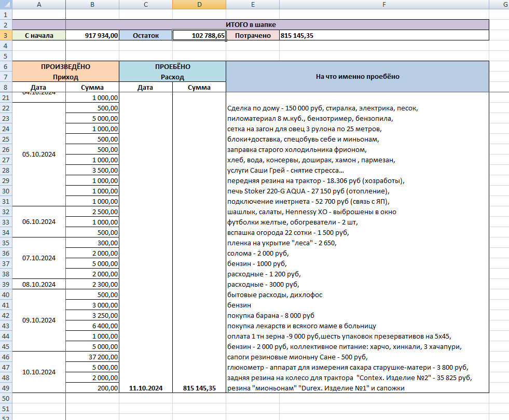Select column F header
The image size is (509, 420).
[384, 5]
